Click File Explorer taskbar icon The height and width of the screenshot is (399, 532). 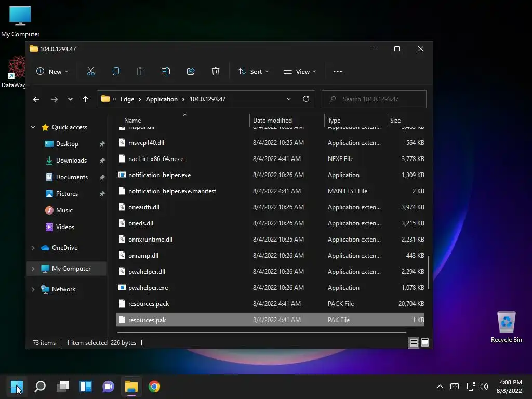tap(131, 387)
